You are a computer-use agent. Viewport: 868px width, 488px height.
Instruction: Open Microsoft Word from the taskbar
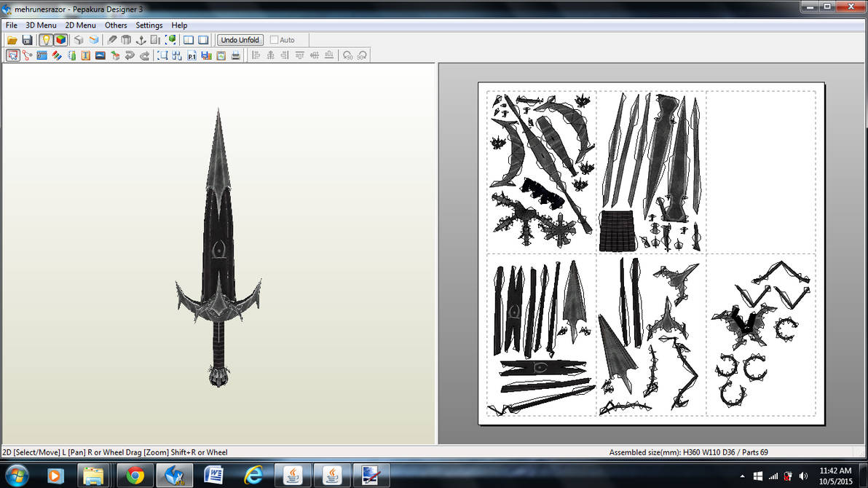coord(213,476)
